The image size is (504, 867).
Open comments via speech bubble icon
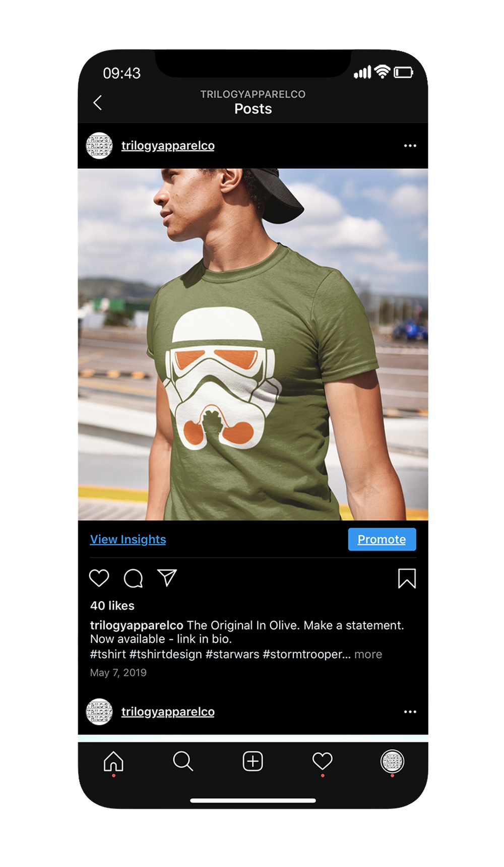[134, 578]
